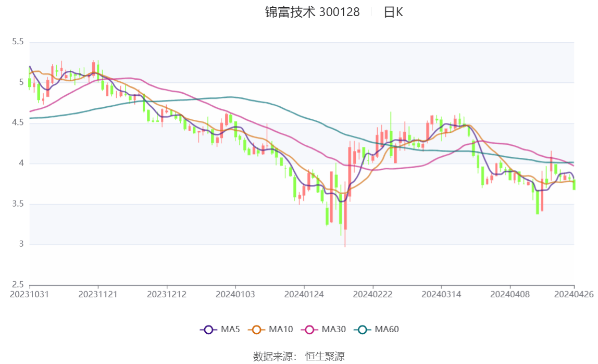The height and width of the screenshot is (364, 598).
Task: Toggle the MA10 orange legend circle icon
Action: (x=256, y=330)
